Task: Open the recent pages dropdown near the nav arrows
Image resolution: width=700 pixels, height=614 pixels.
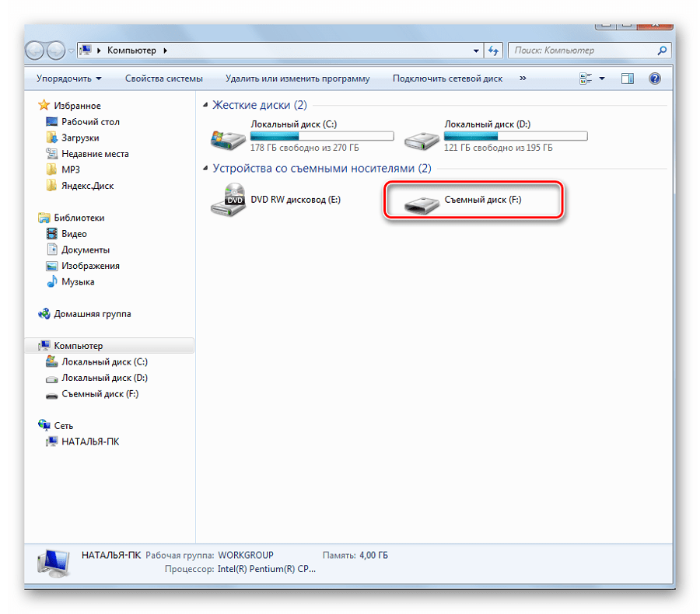Action: [x=72, y=51]
